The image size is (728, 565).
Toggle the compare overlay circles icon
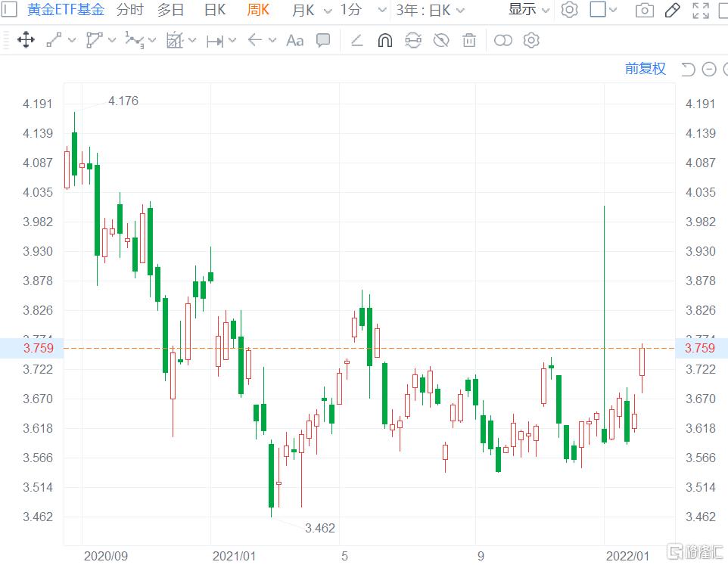(x=503, y=40)
